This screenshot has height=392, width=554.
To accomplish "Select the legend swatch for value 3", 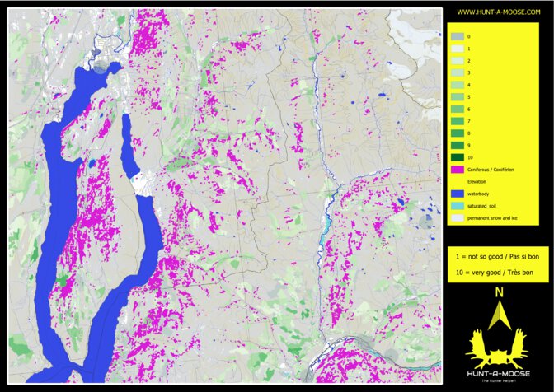I will (x=458, y=72).
